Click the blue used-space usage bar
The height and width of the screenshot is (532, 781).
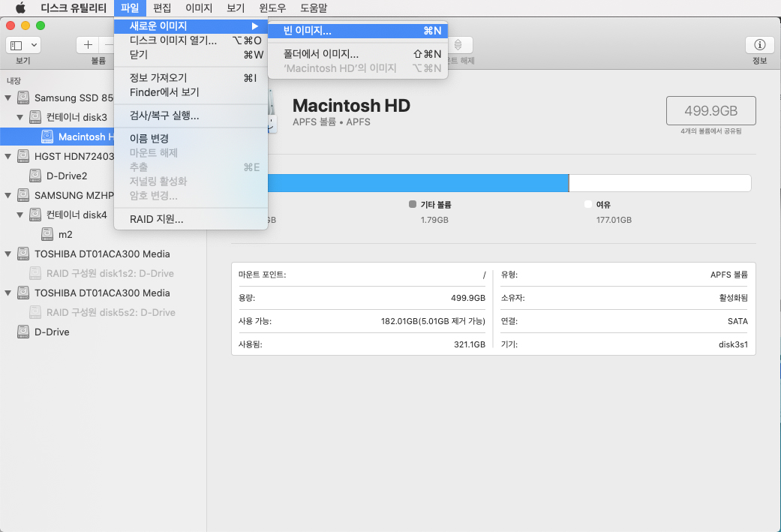point(419,183)
